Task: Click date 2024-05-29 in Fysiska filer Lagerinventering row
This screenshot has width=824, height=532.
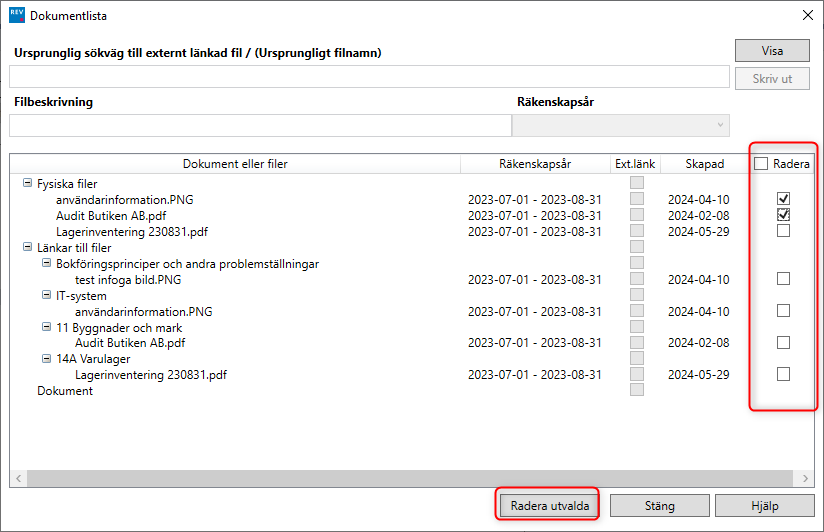Action: (698, 231)
